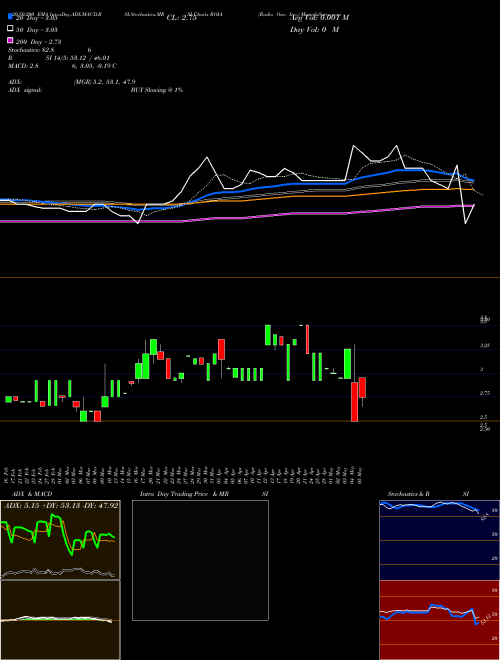Screen dimensions: 500x660
Task: Open the blue Stochastics chart panel
Action: [x=439, y=540]
